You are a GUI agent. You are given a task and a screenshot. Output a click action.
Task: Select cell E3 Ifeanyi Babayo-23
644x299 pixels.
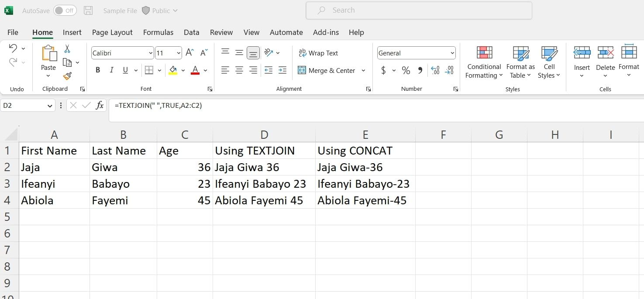pyautogui.click(x=365, y=184)
